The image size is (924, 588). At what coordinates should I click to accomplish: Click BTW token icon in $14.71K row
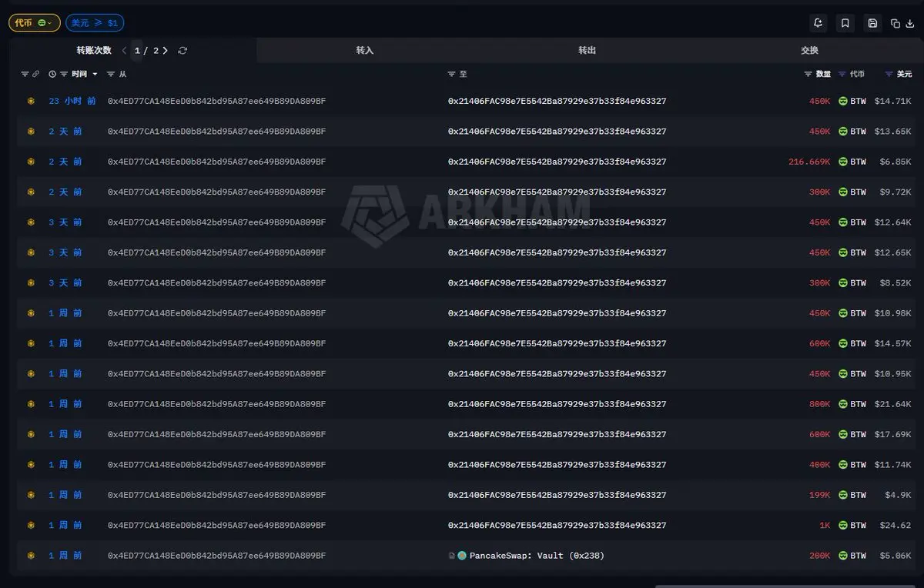pyautogui.click(x=843, y=101)
